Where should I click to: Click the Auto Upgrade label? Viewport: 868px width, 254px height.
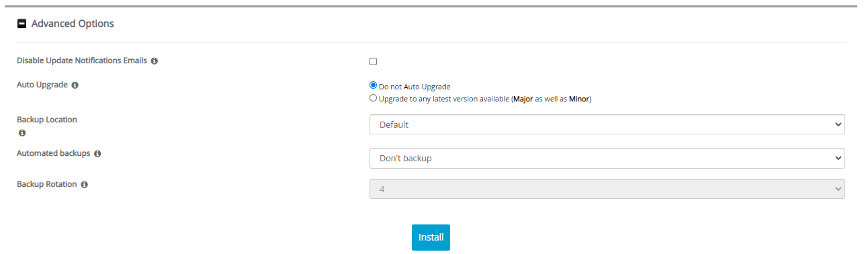[x=42, y=85]
